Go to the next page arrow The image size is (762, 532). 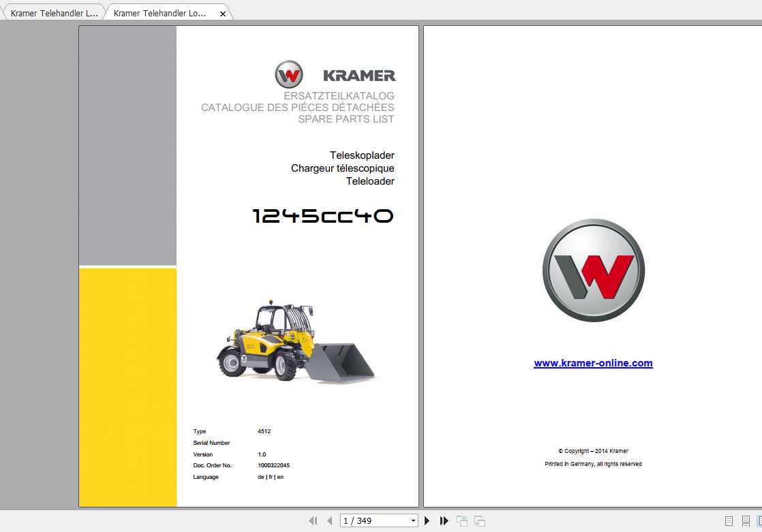point(427,521)
